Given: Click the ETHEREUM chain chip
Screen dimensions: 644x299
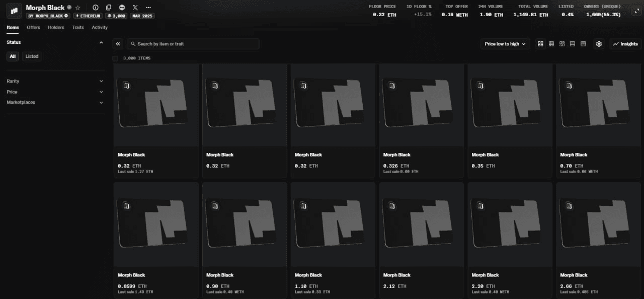Looking at the screenshot, I should pos(88,16).
